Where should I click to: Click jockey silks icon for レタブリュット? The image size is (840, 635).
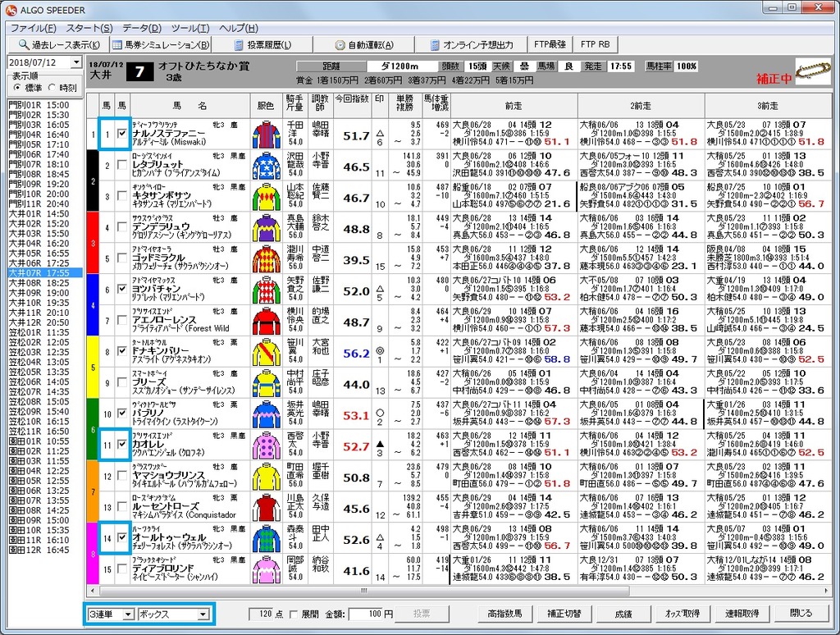(267, 166)
